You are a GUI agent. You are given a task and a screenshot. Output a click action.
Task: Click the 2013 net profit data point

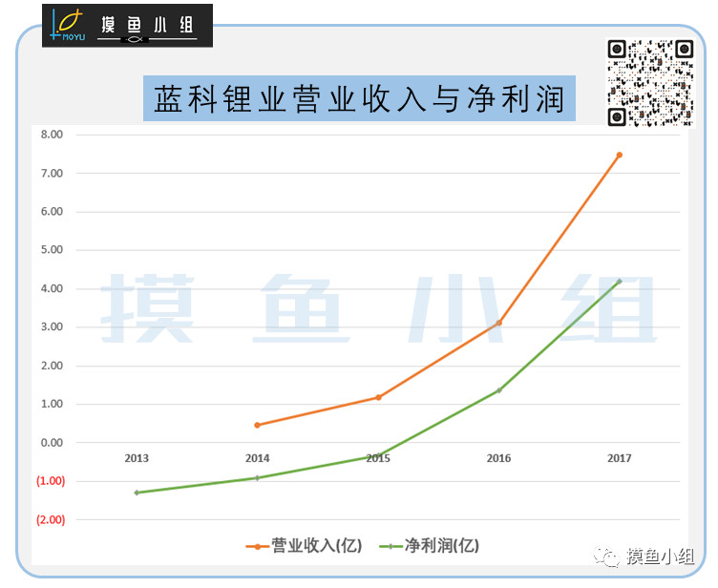click(x=137, y=493)
